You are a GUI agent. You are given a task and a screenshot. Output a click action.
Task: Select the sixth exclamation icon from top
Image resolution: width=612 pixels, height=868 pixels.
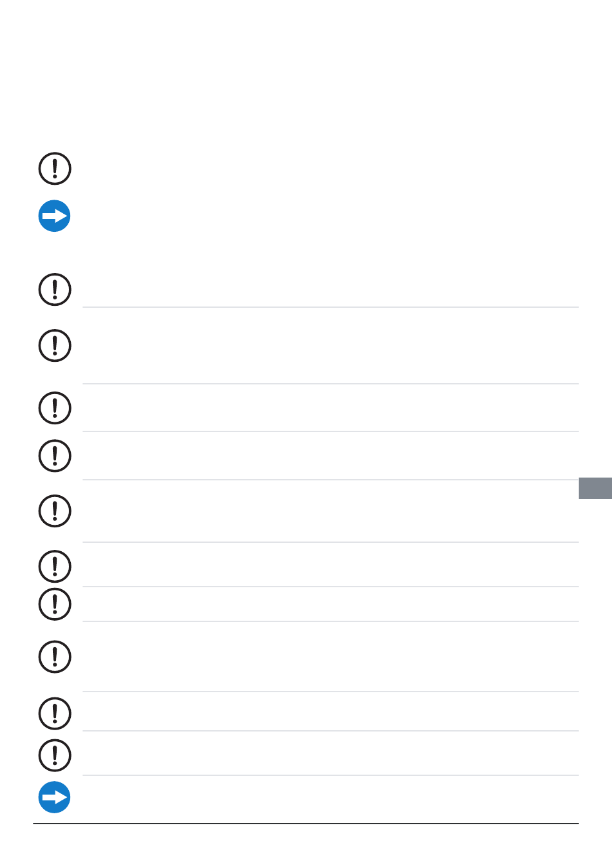point(55,511)
